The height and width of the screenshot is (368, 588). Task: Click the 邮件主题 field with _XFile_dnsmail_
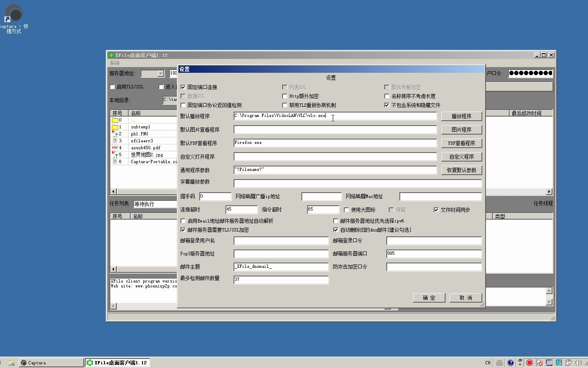point(281,267)
